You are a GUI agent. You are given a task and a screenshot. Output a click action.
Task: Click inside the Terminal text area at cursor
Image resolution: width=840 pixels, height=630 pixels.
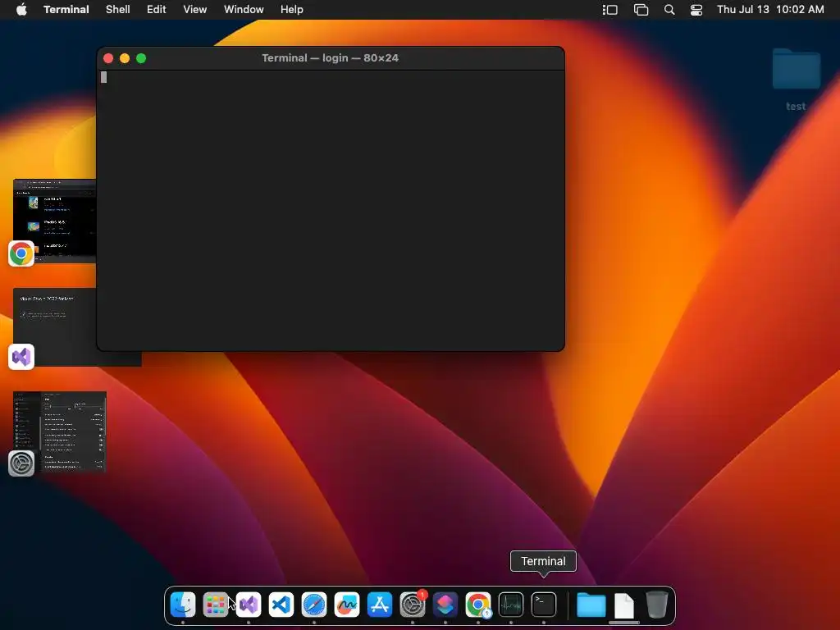[x=104, y=77]
